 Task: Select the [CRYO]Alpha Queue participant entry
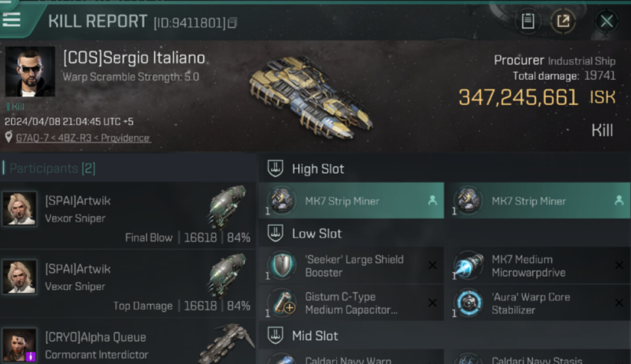tap(128, 341)
